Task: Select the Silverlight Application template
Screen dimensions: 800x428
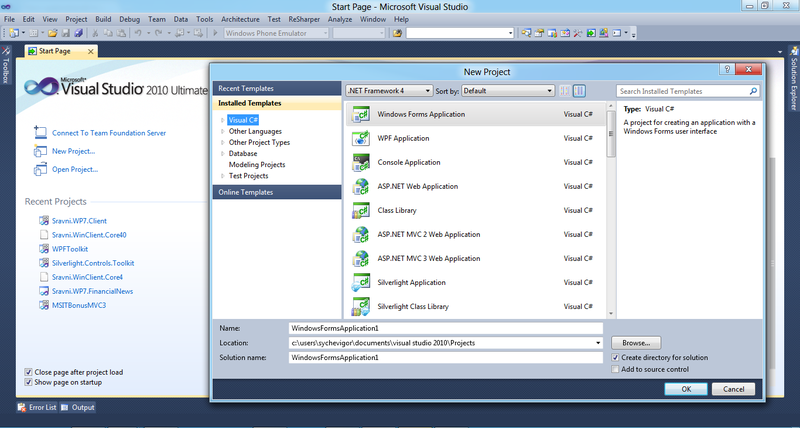Action: [476, 282]
